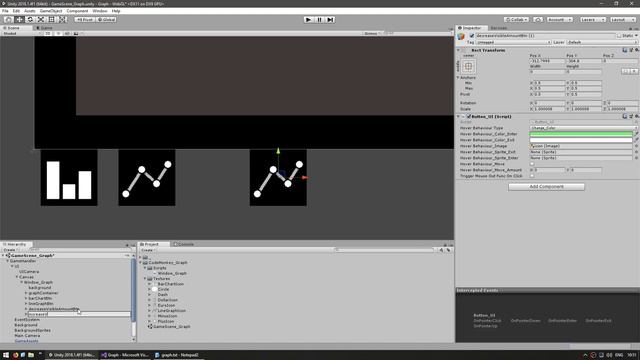Open Rect Transform help icon
This screenshot has width=640, height=360.
pos(624,50)
